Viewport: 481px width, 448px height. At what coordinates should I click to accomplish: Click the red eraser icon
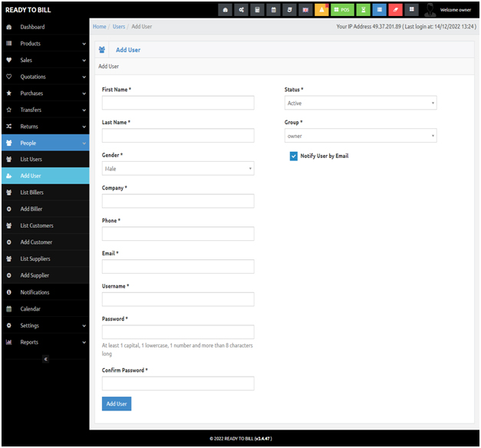(x=395, y=10)
